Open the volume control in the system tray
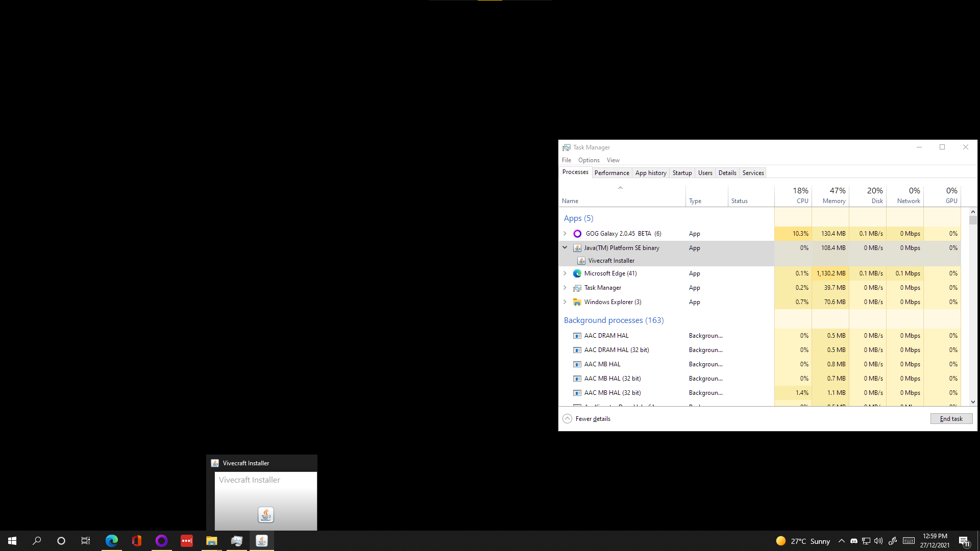Viewport: 980px width, 551px height. click(x=878, y=541)
